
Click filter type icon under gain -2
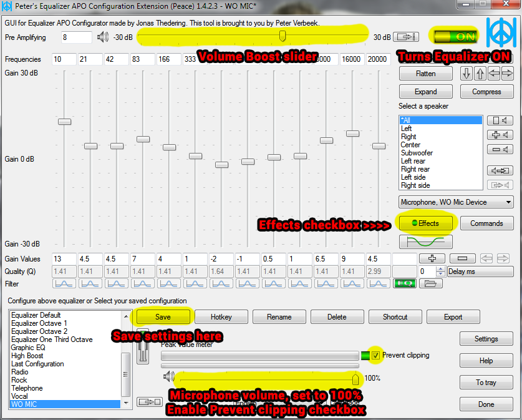pos(221,283)
